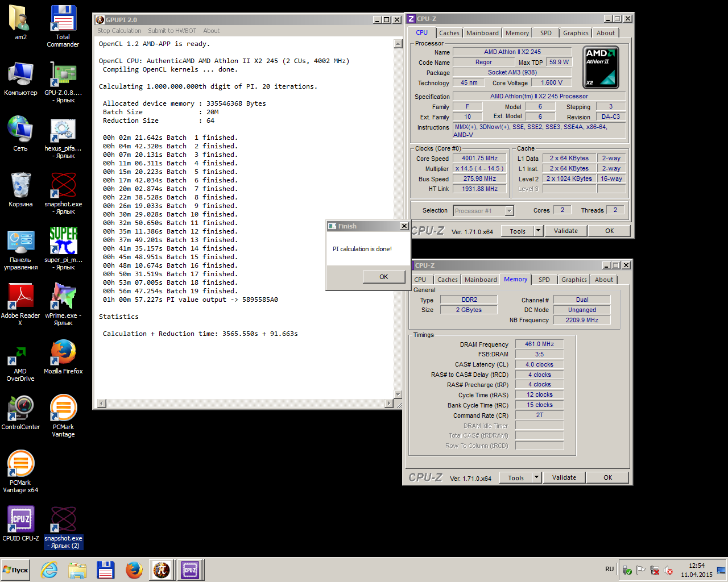
Task: Switch to Memory tab in upper CPU-Z
Action: tap(517, 33)
